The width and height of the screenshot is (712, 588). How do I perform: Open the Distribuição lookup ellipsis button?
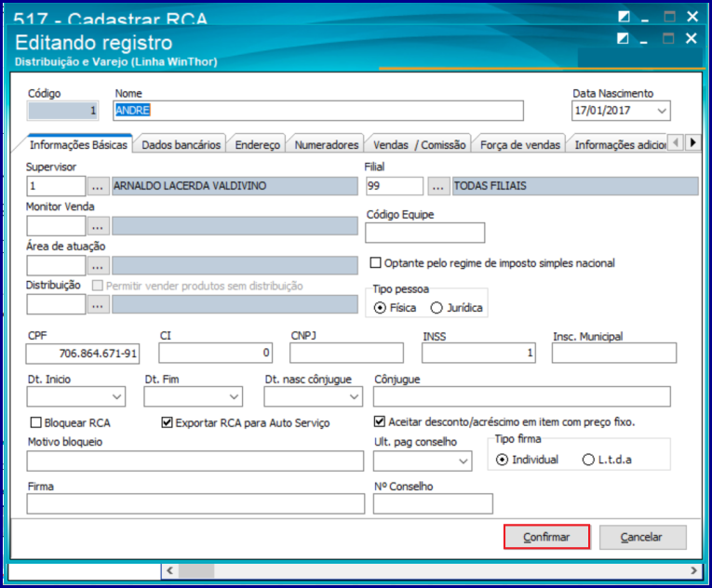tap(98, 304)
